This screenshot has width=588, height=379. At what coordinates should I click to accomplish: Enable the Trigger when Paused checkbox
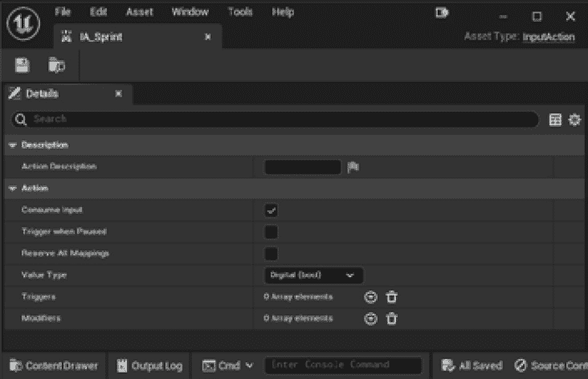pos(272,232)
